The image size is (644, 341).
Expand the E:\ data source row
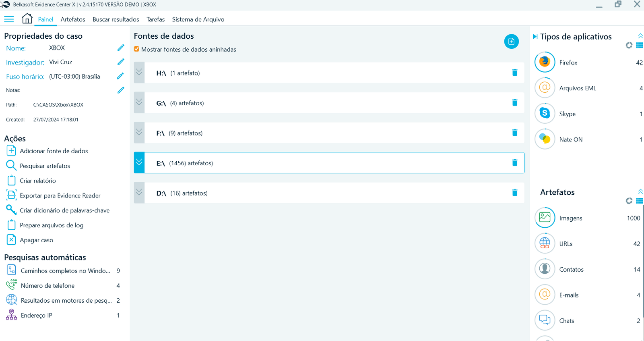click(x=139, y=162)
